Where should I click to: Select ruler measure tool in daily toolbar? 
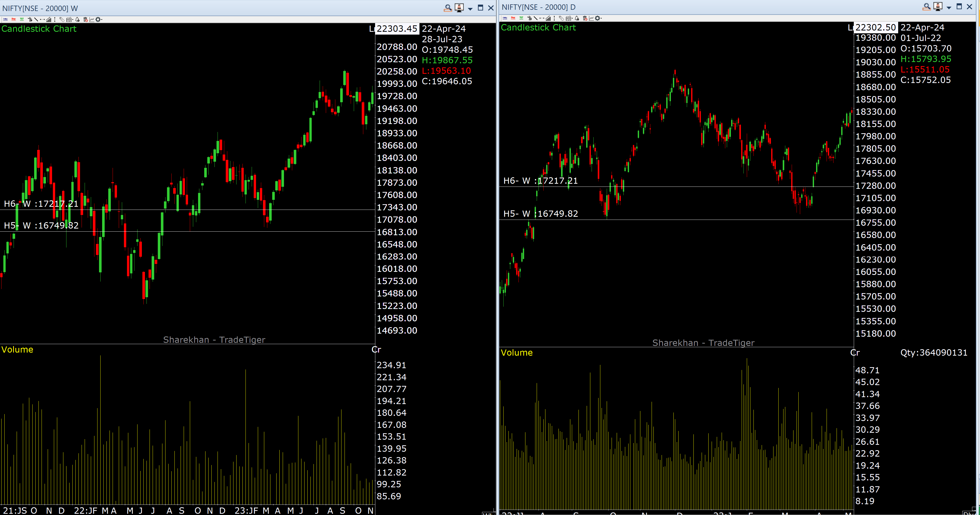562,18
